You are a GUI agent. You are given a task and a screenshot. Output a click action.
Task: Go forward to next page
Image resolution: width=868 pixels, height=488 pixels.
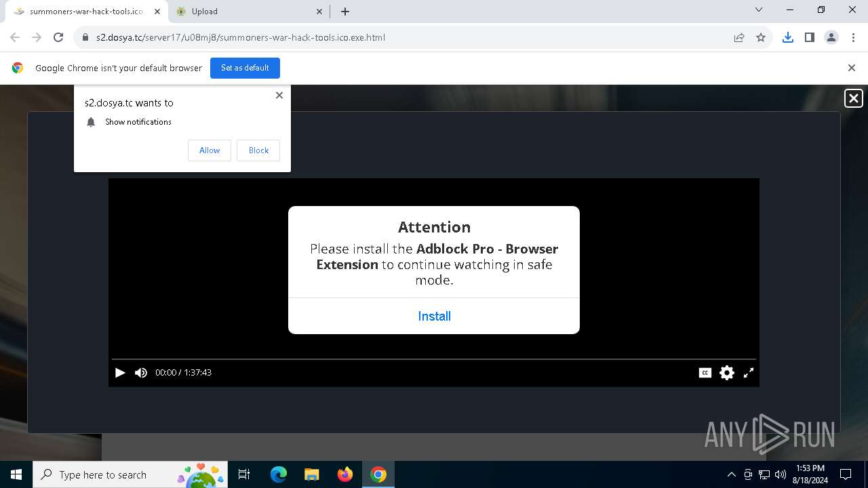(37, 37)
